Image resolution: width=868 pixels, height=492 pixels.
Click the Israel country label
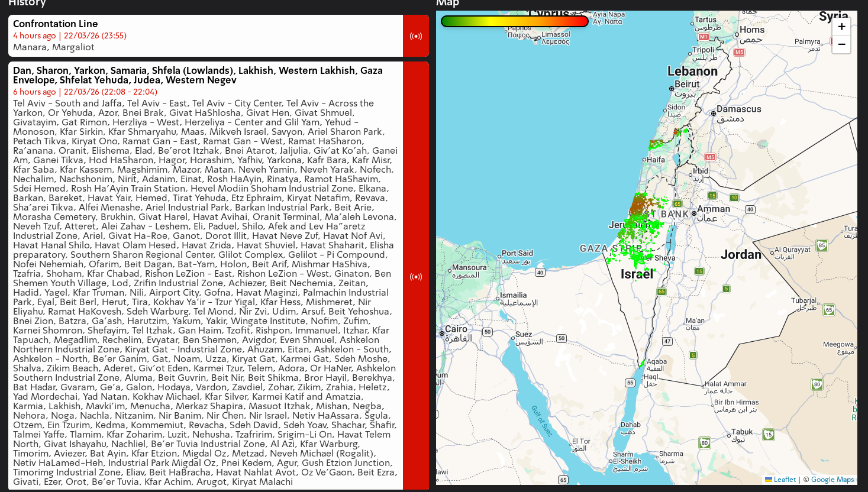click(x=637, y=274)
